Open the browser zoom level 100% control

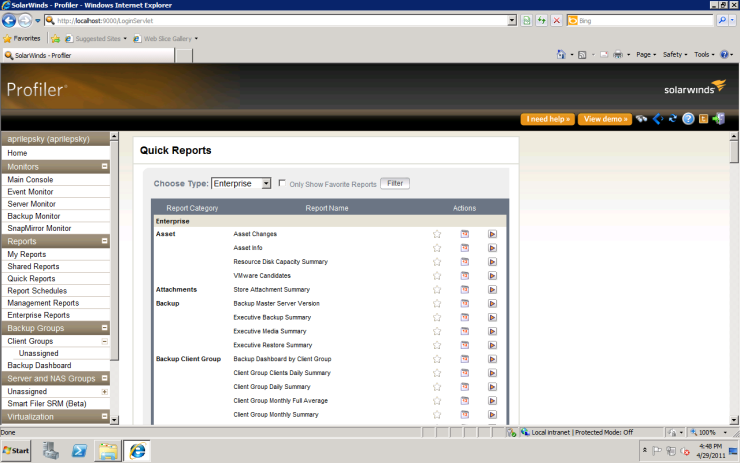(708, 432)
